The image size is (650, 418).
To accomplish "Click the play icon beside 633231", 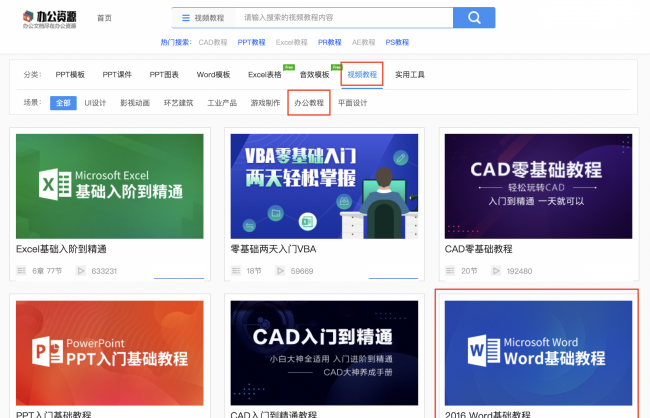I will 81,271.
